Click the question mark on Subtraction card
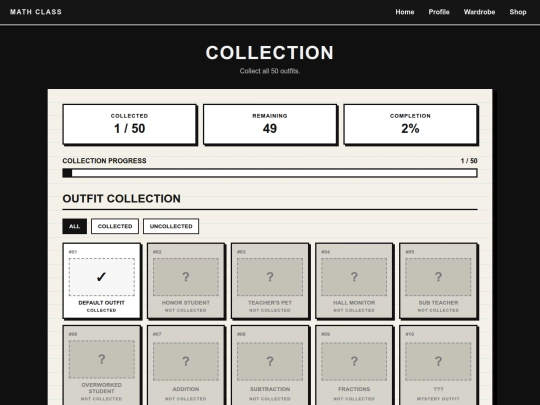The width and height of the screenshot is (540, 405). click(x=270, y=361)
